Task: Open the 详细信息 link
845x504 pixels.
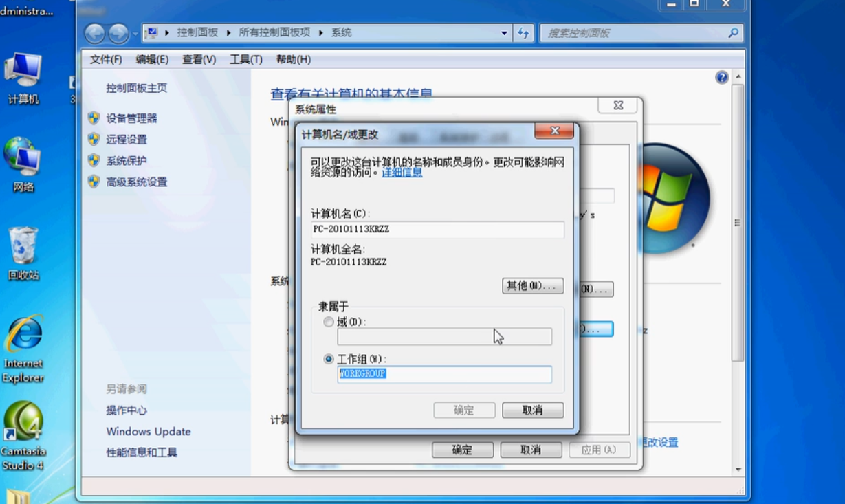Action: coord(402,173)
